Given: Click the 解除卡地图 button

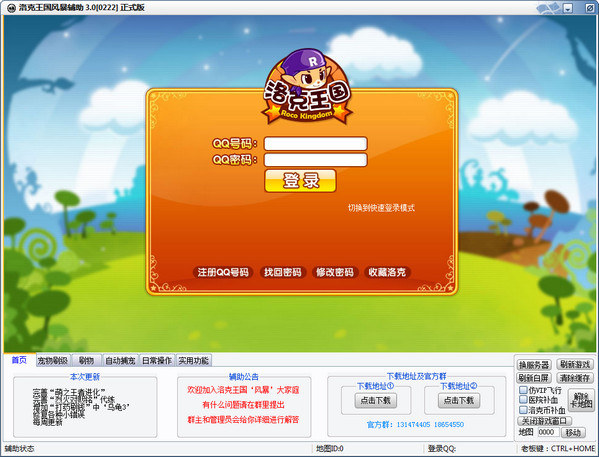Looking at the screenshot, I should (581, 400).
